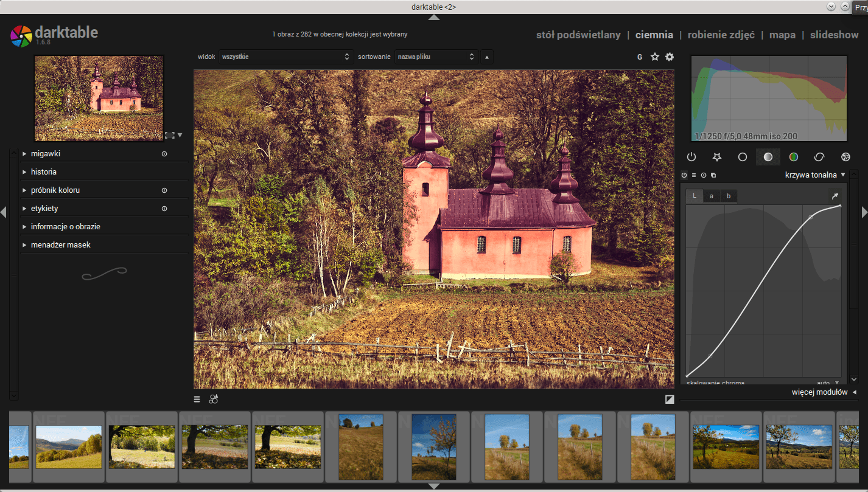Select filmstrip thumbnail of lone tree, blue sky
Image resolution: width=868 pixels, height=492 pixels.
(434, 447)
